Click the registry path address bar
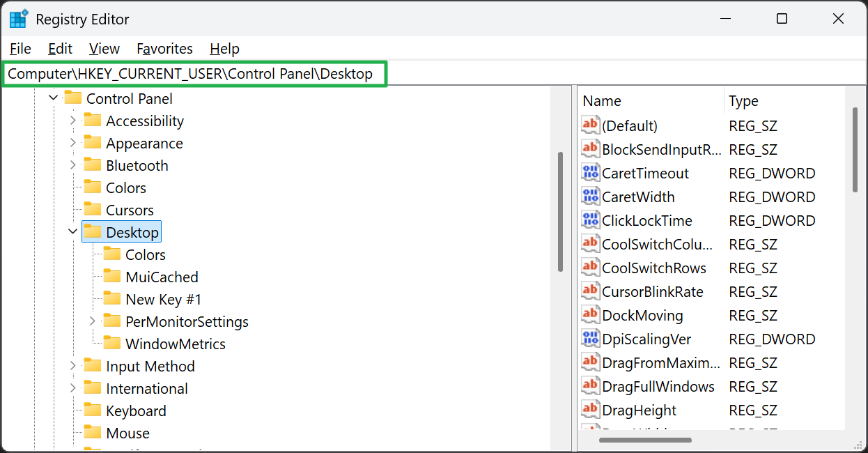This screenshot has height=453, width=868. click(194, 73)
